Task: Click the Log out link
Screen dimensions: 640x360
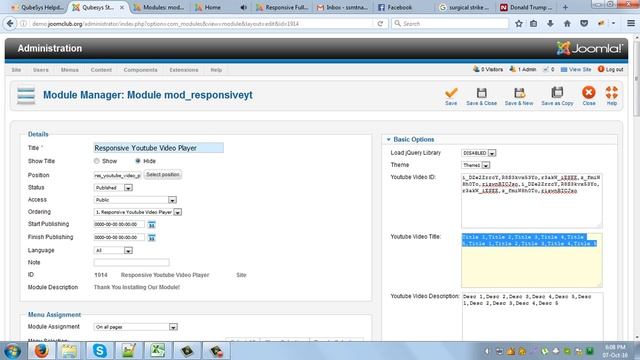Action: (611, 69)
